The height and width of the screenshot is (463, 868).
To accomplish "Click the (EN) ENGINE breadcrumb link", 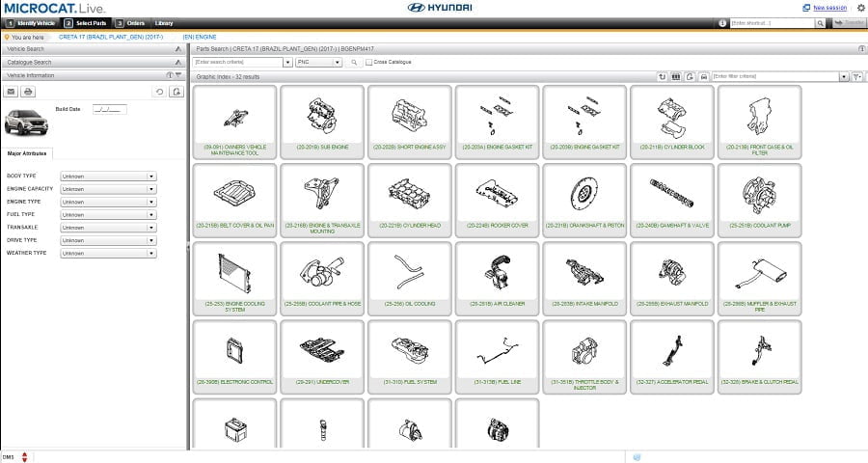I will (200, 37).
